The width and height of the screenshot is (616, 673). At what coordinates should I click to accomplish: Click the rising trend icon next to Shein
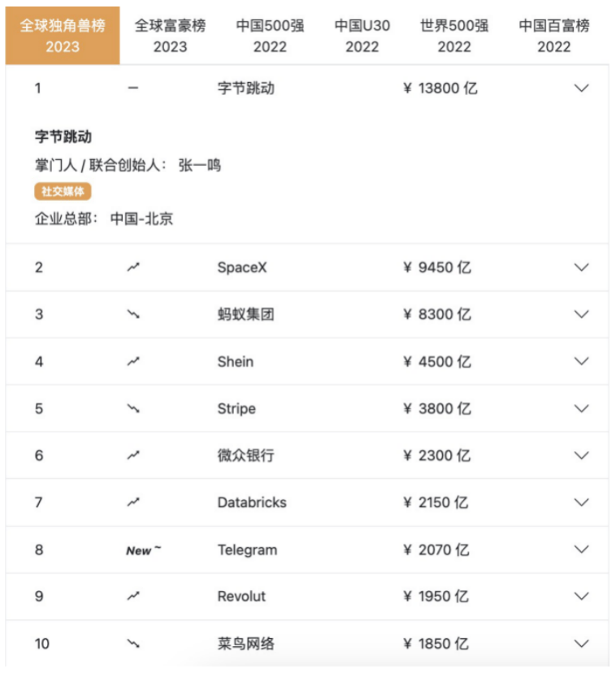[133, 362]
